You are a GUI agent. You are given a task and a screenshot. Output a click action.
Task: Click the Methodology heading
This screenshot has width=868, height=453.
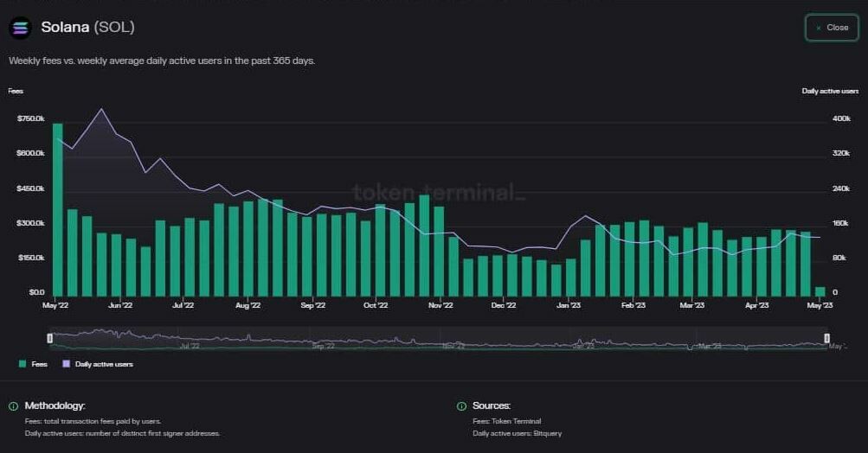coord(55,405)
